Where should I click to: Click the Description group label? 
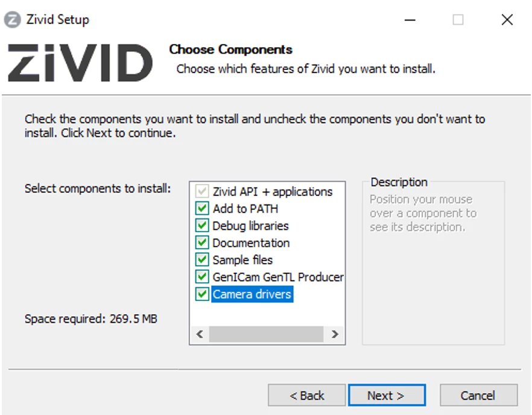pos(399,182)
